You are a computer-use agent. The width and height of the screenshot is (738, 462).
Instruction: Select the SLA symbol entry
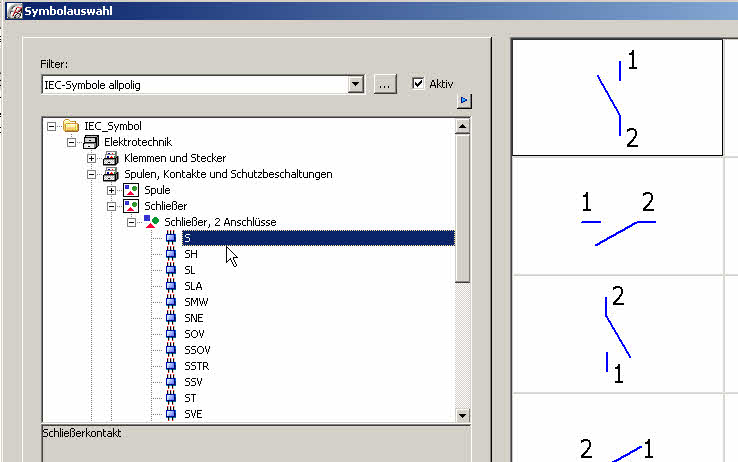tap(193, 286)
